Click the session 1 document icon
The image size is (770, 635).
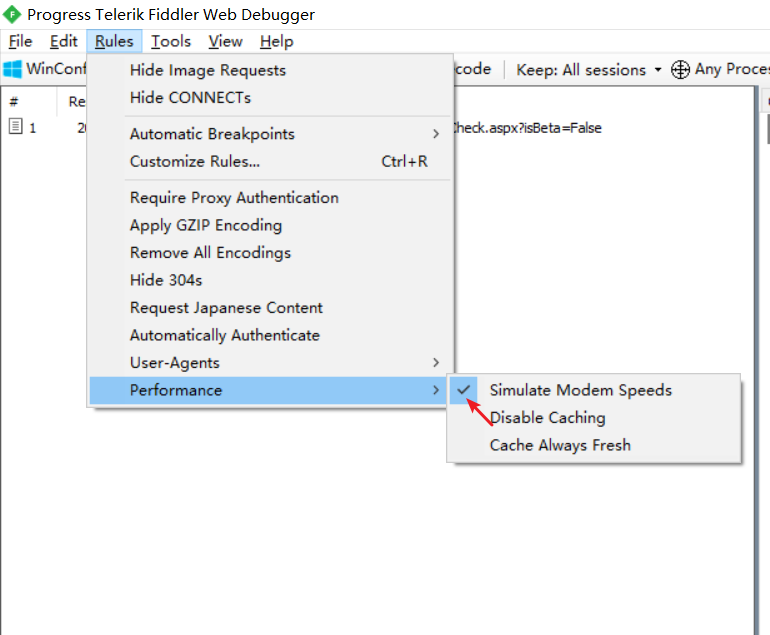[x=16, y=127]
